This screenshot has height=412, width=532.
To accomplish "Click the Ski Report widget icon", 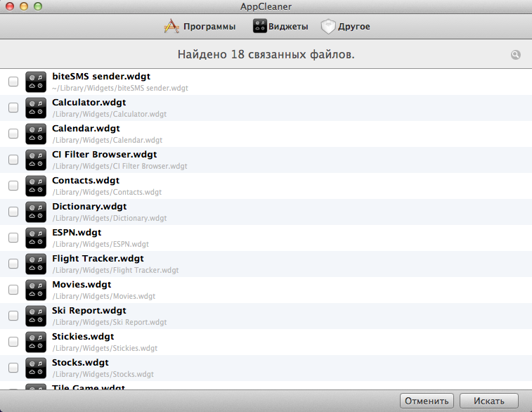I will tap(36, 316).
